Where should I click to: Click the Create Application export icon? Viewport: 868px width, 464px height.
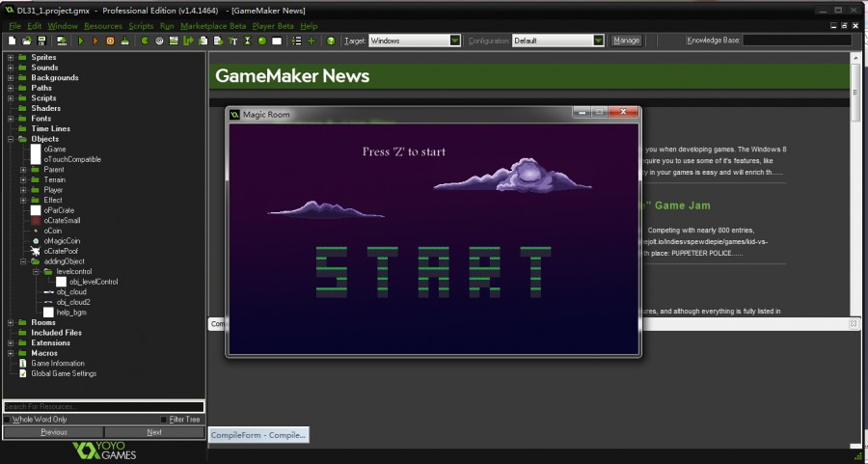[62, 41]
